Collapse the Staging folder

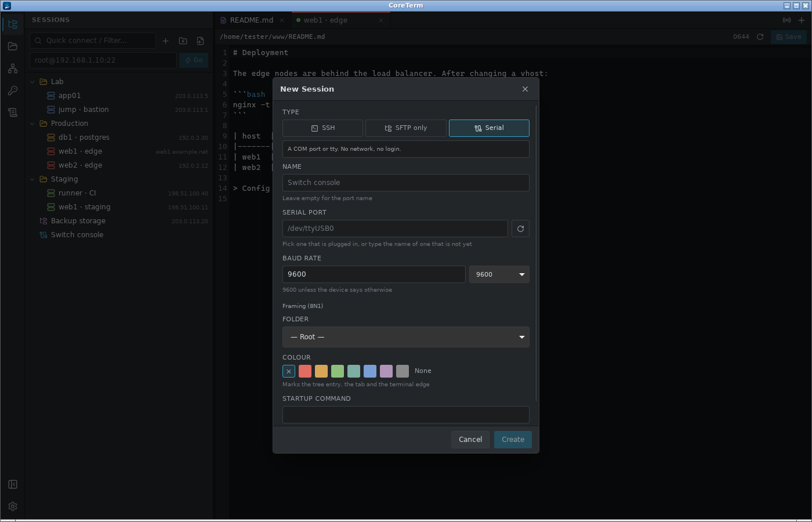coord(32,179)
